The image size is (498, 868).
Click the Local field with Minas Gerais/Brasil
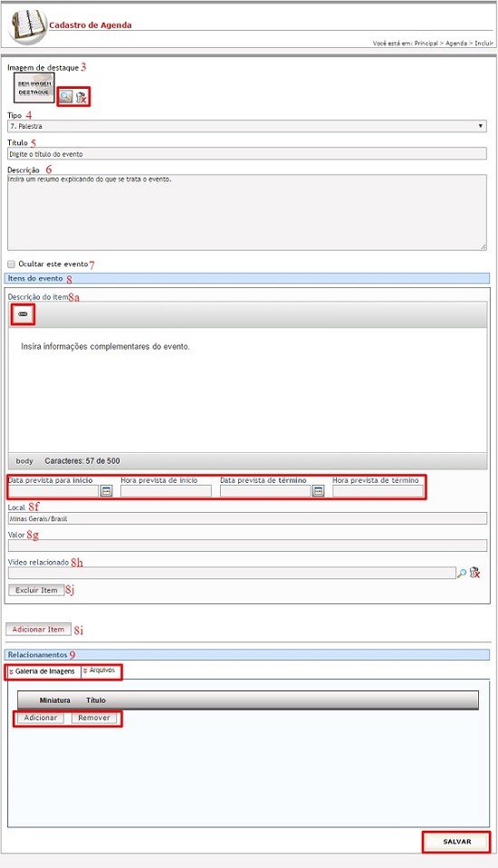(247, 518)
